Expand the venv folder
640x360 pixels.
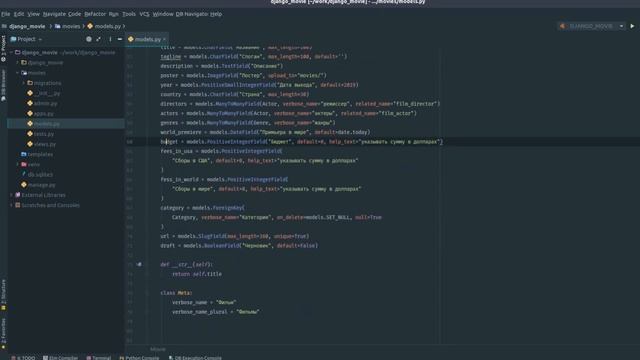(18, 164)
